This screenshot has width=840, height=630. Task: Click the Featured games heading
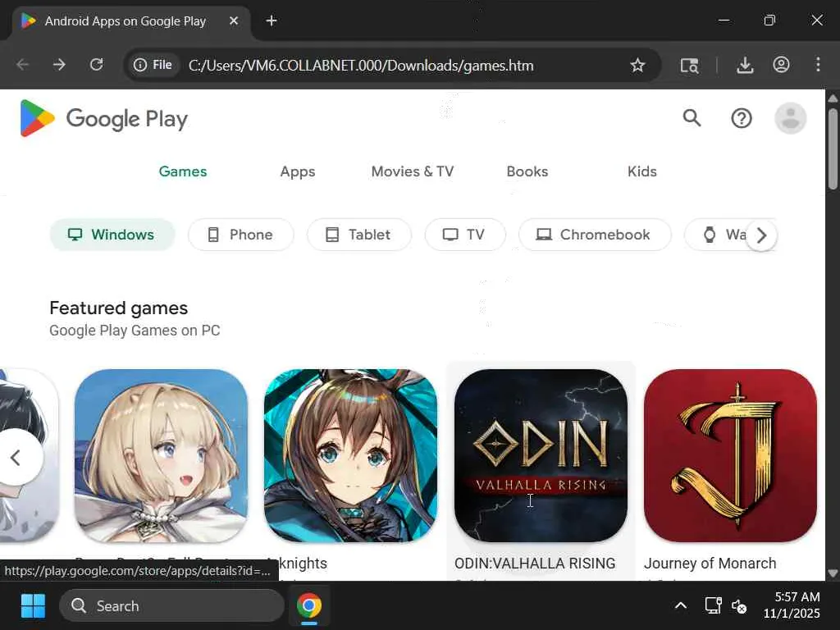[x=118, y=308]
